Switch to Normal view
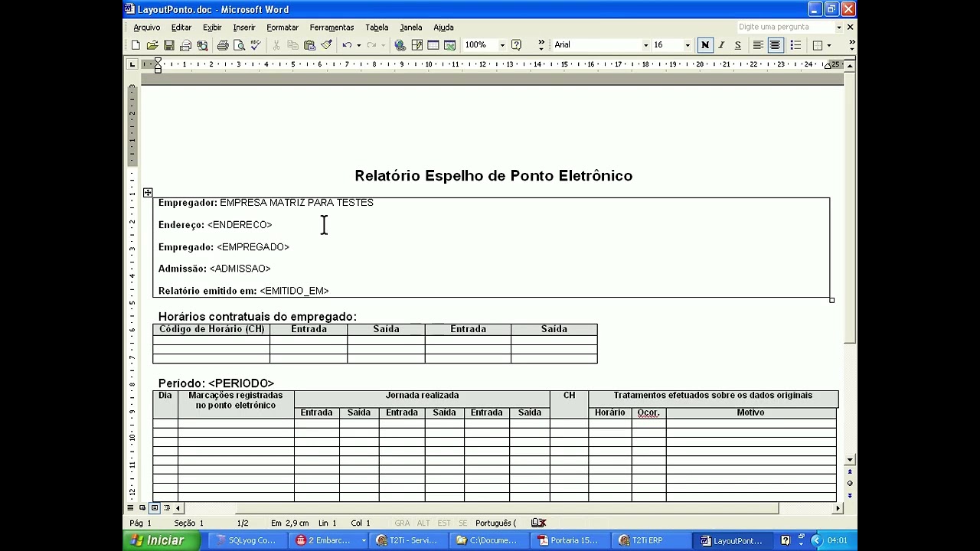Image resolution: width=980 pixels, height=551 pixels. (x=130, y=507)
